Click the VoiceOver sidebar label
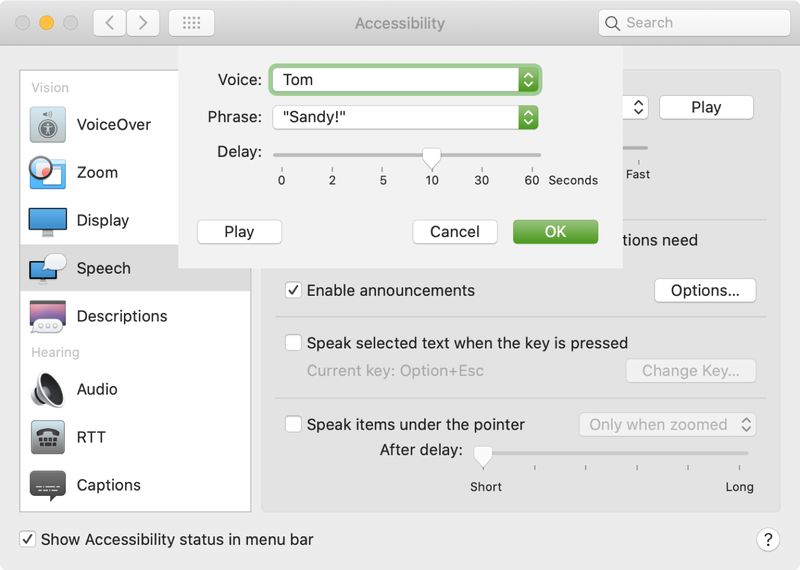Viewport: 800px width, 570px height. click(114, 125)
